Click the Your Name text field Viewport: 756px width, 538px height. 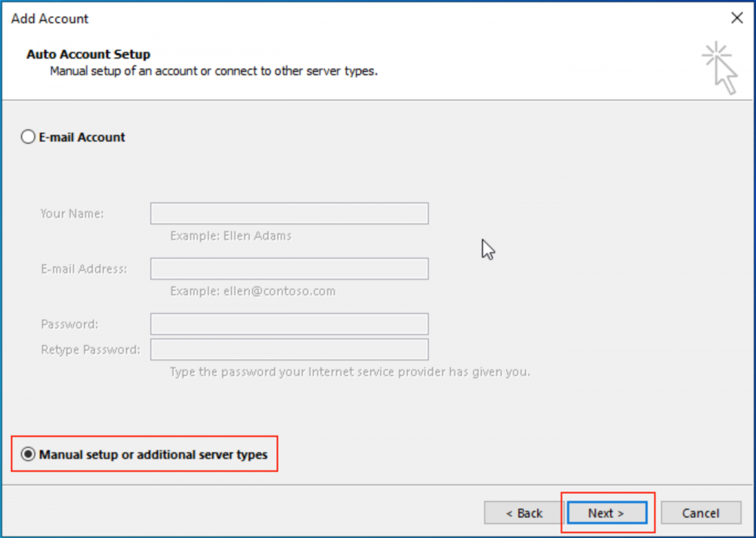point(289,214)
